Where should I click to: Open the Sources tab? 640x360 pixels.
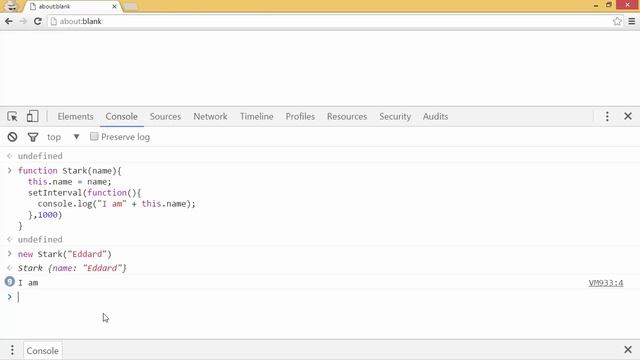point(165,116)
